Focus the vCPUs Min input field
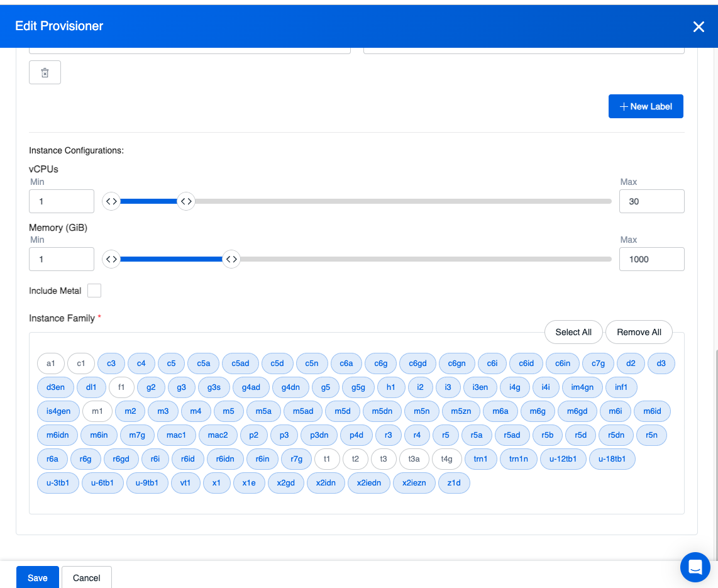Viewport: 718px width, 588px height. click(62, 201)
